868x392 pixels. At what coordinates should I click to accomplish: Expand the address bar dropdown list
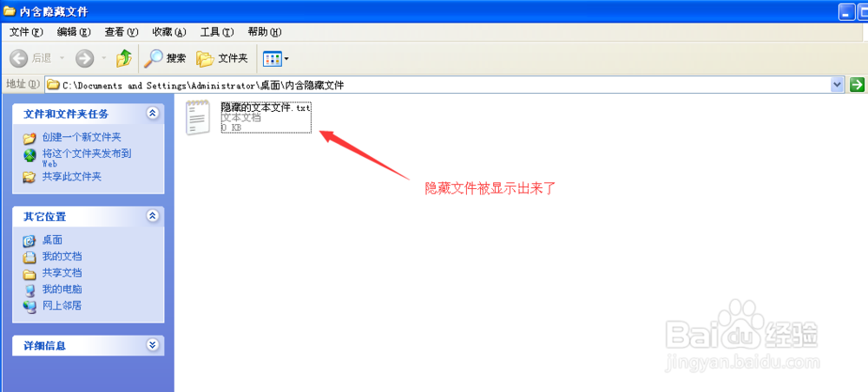(837, 85)
